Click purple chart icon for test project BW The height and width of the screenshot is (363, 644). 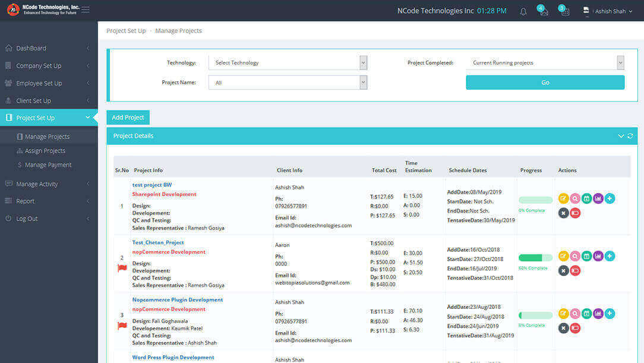(598, 199)
